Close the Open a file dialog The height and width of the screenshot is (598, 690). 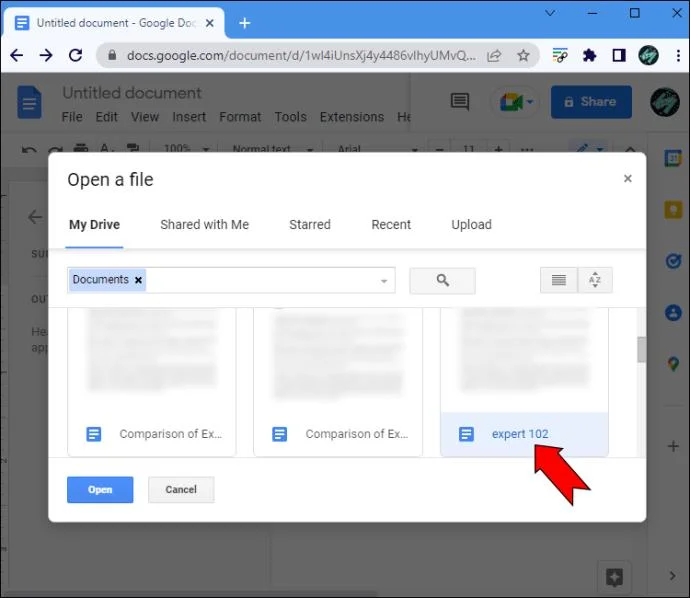pyautogui.click(x=628, y=178)
